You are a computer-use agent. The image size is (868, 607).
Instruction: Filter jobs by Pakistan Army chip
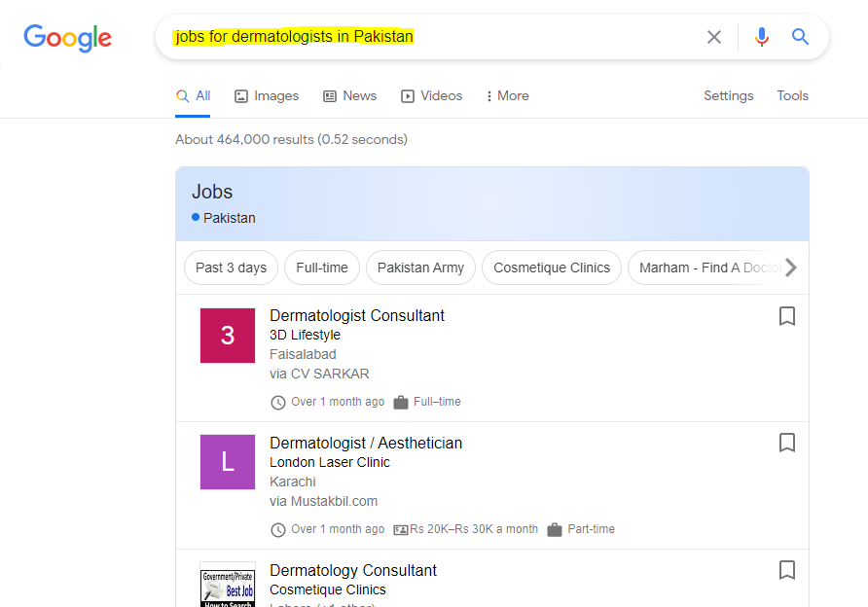420,268
